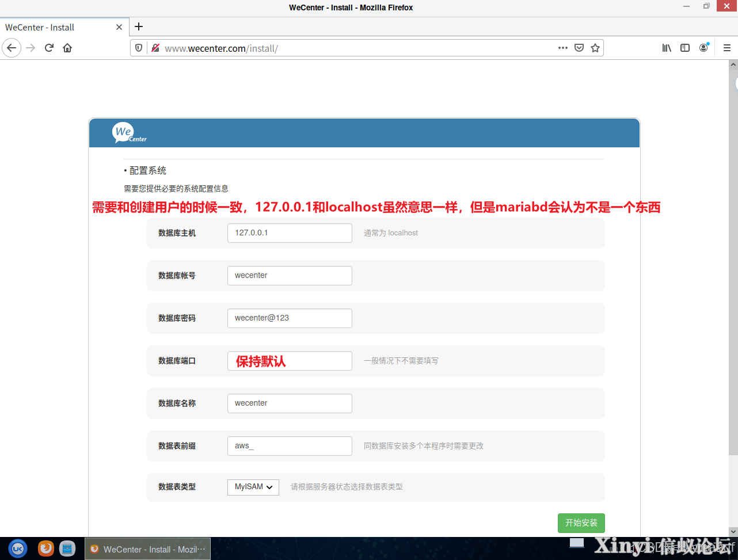Image resolution: width=738 pixels, height=560 pixels.
Task: Switch to WeCenter Firefox window in taskbar
Action: (147, 549)
